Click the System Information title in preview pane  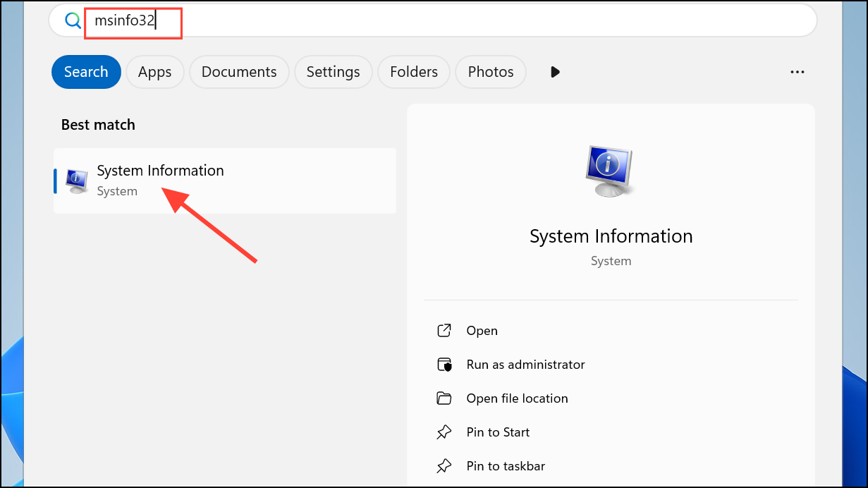tap(611, 236)
